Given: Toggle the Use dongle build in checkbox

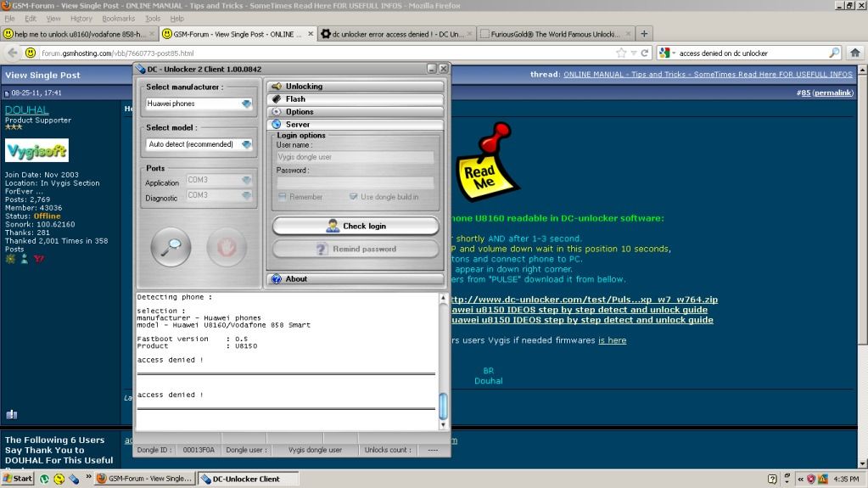Looking at the screenshot, I should [354, 197].
